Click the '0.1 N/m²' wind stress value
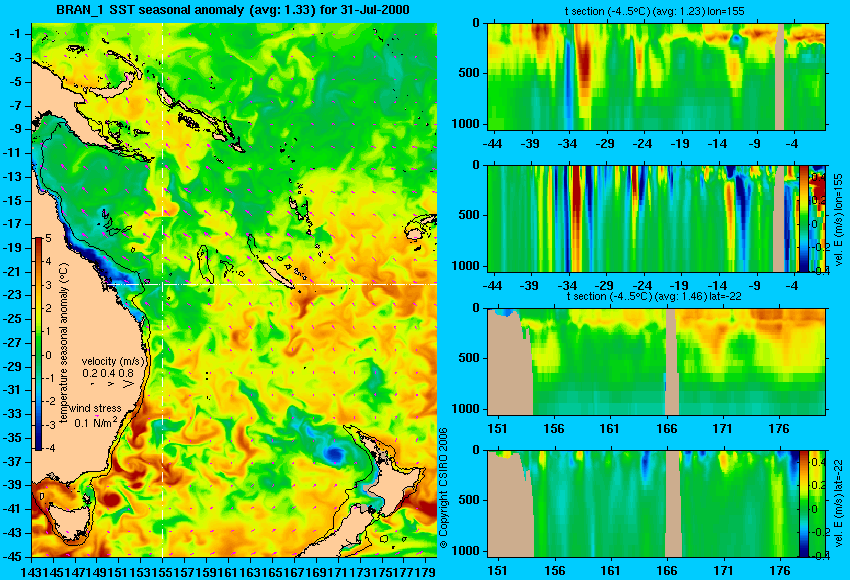850x580 pixels. point(96,422)
